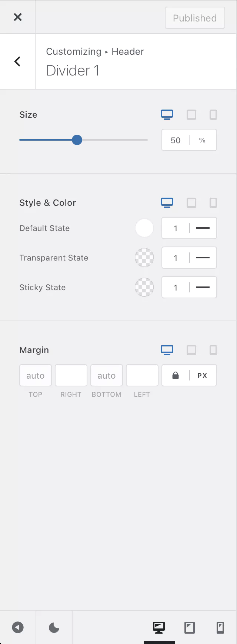The image size is (237, 644).
Task: Select tablet device icon for Size
Action: tap(191, 115)
